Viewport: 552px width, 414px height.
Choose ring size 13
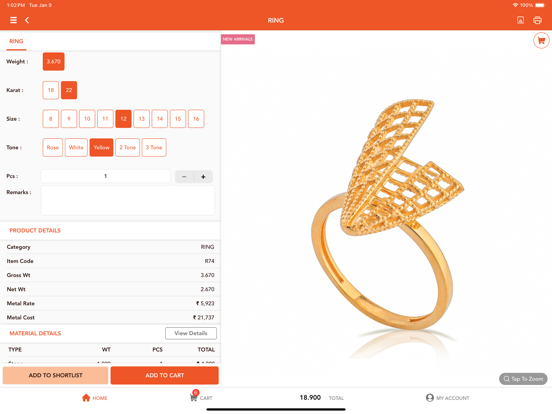coord(142,119)
